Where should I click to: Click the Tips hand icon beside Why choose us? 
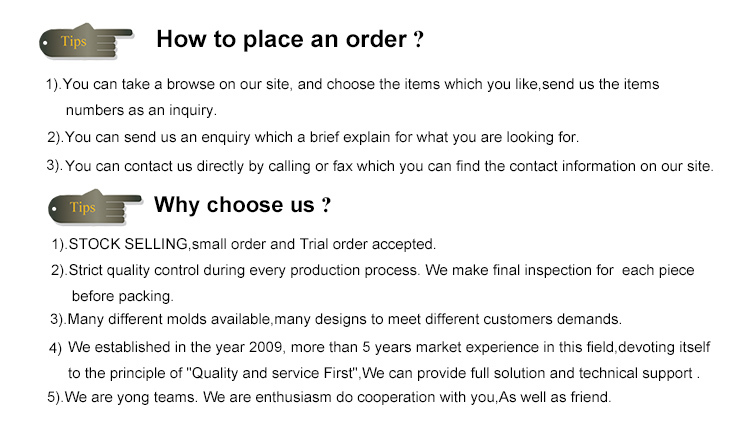coord(95,207)
